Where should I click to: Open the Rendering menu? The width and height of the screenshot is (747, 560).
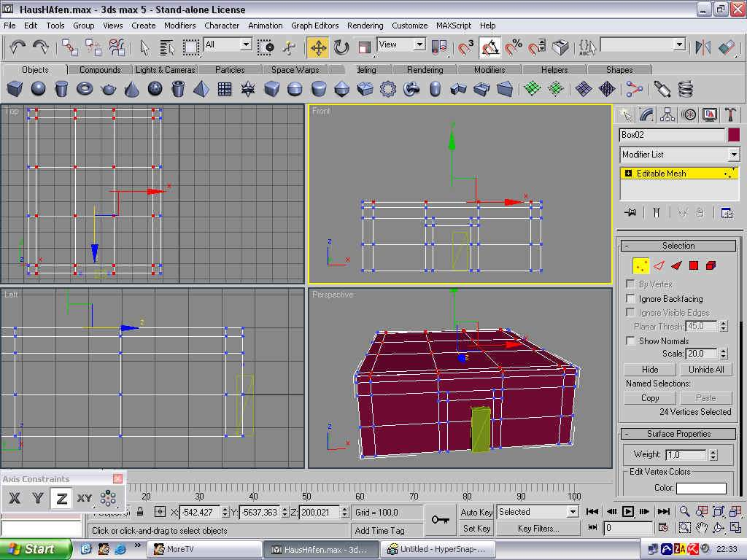(x=365, y=26)
